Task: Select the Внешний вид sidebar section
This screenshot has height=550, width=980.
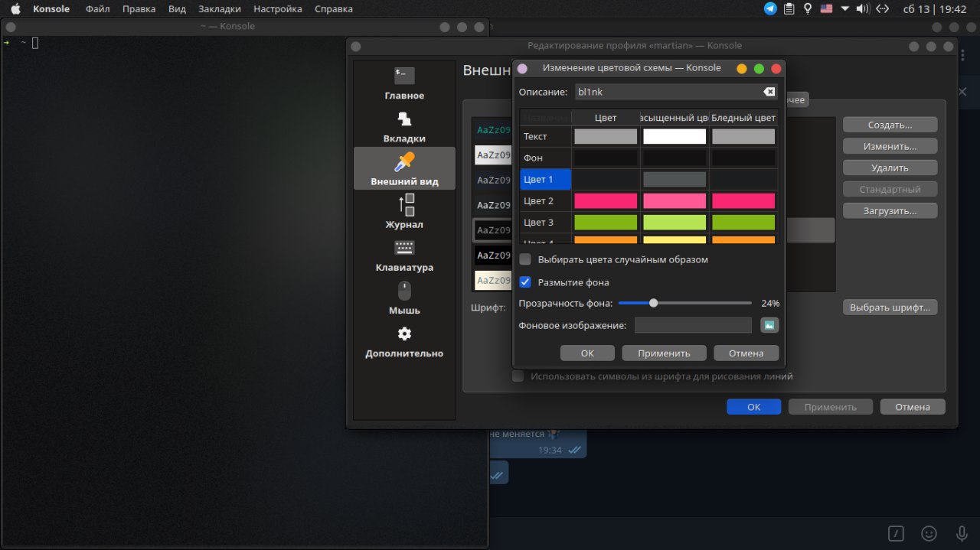Action: point(404,169)
